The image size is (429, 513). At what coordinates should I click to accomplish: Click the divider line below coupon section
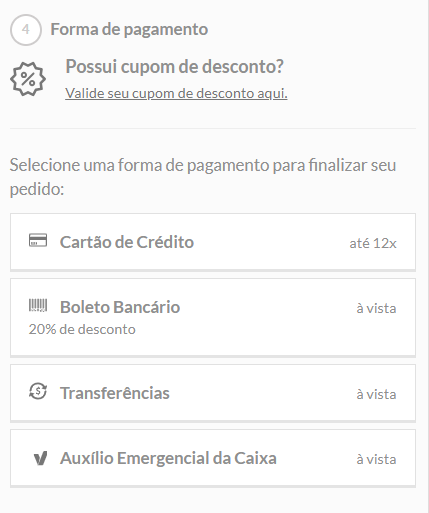coord(213,128)
